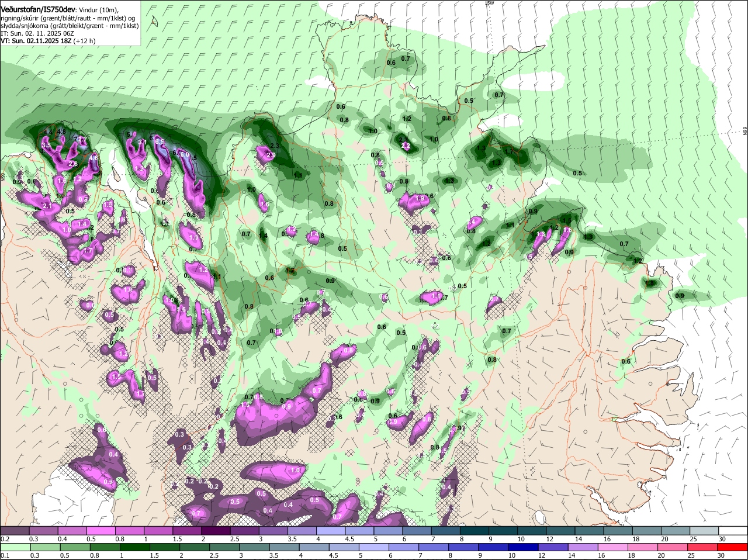Image resolution: width=748 pixels, height=560 pixels.
Task: Click the white snow scale swatch above 30
Action: coord(733,531)
